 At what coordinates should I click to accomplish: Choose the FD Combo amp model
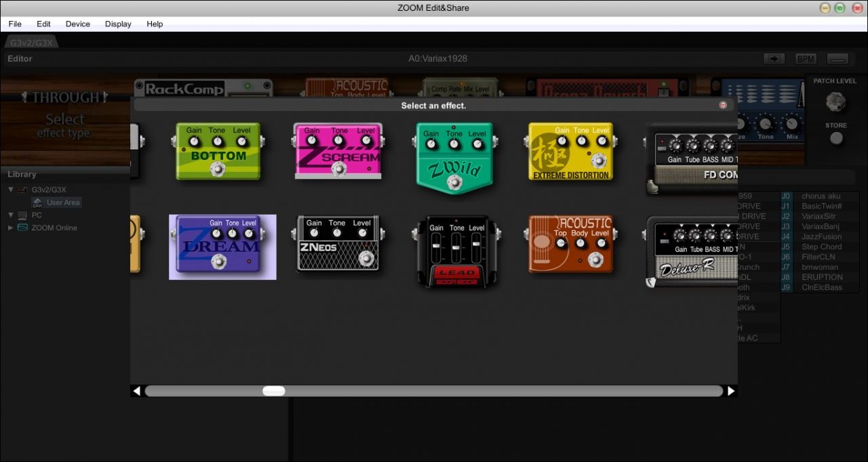click(x=692, y=159)
